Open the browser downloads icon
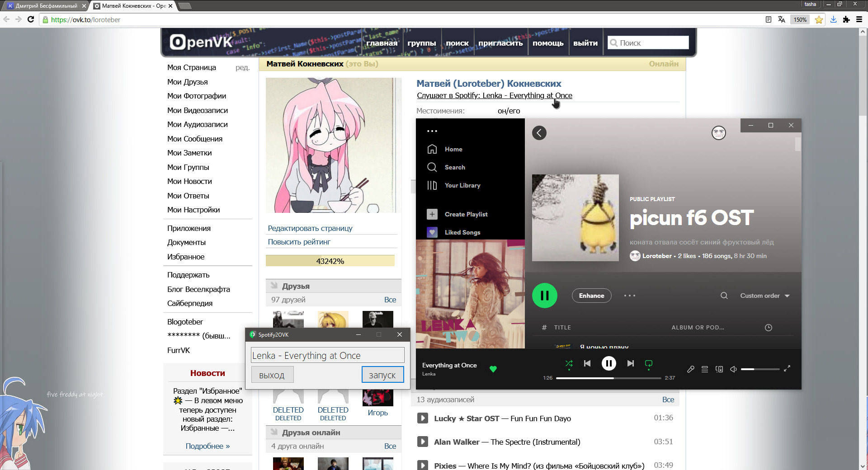This screenshot has height=470, width=868. [x=833, y=19]
